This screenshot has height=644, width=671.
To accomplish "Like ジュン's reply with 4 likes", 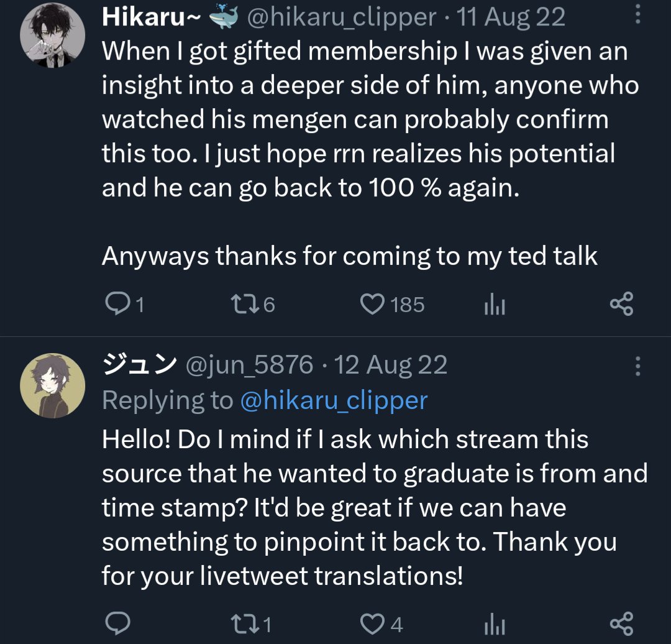I will pos(373,623).
